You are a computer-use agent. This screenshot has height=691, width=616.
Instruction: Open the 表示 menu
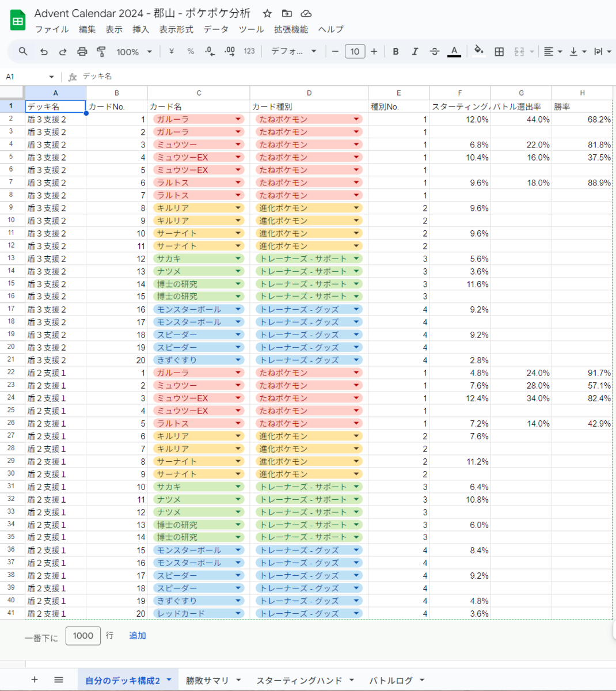(x=114, y=29)
